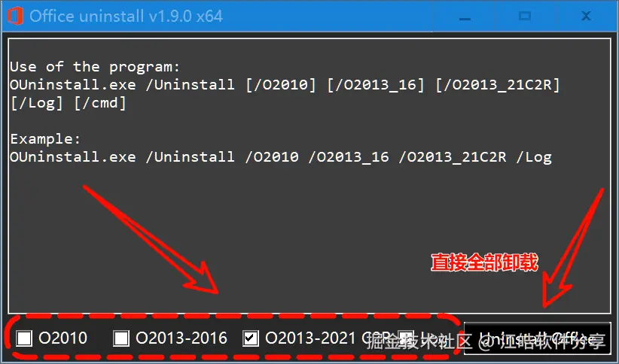Close the Office uninstall window
619x364 pixels.
pos(586,17)
